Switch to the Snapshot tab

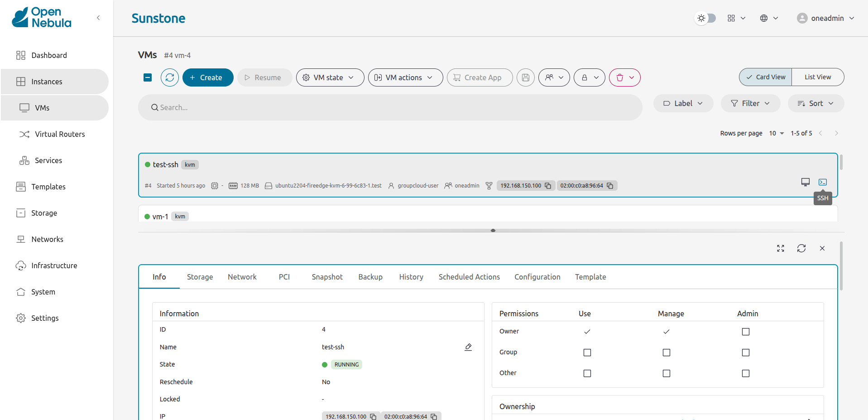327,277
